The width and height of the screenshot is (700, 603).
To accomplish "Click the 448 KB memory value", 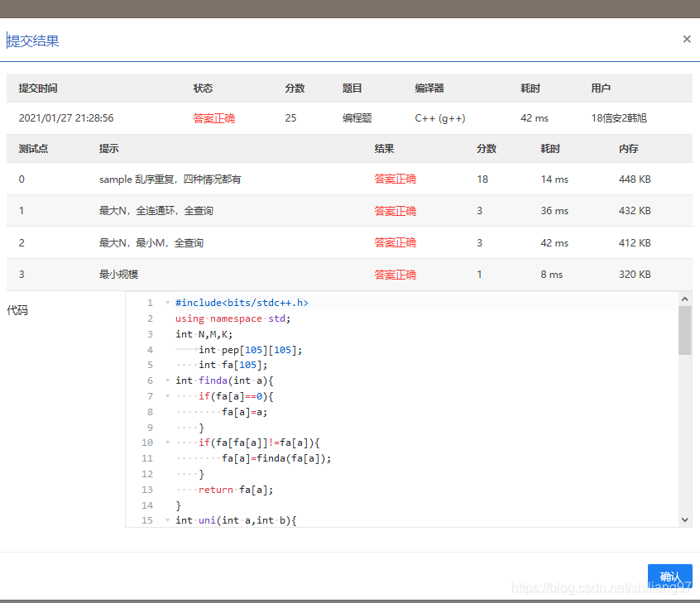I will click(635, 179).
